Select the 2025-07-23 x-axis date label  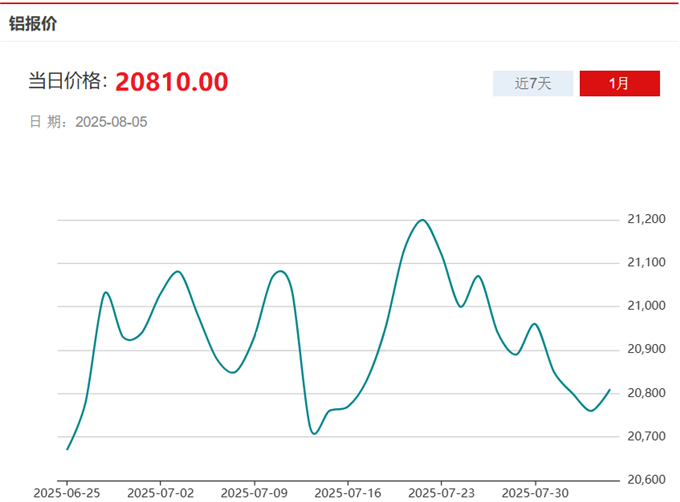pos(441,493)
